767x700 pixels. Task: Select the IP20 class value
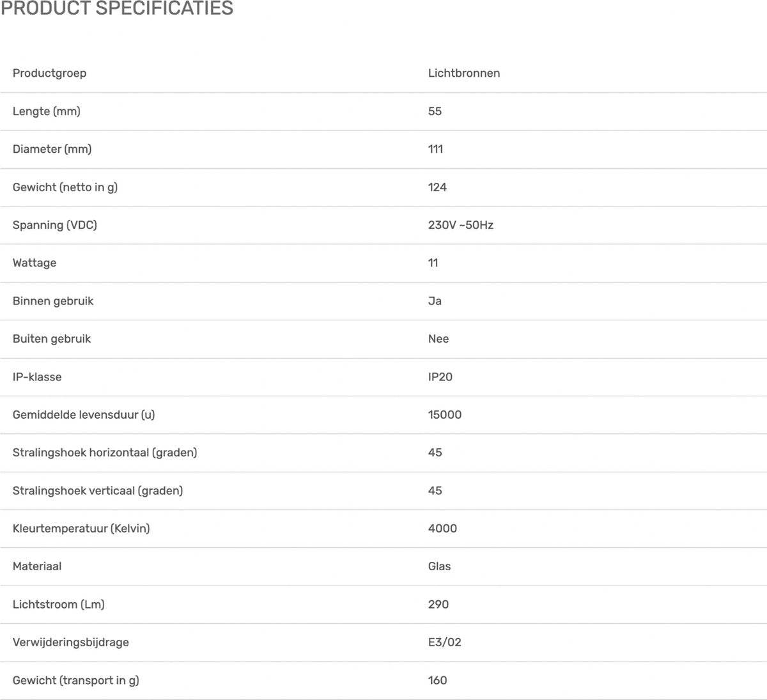pyautogui.click(x=440, y=377)
